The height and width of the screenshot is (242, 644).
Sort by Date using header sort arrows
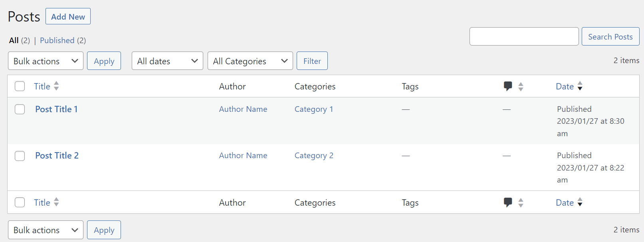pyautogui.click(x=580, y=86)
